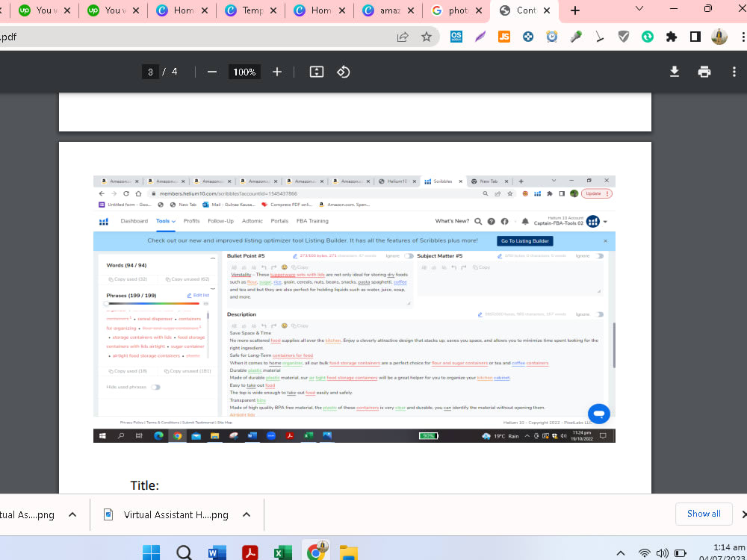Open the volume control in the tray
Image resolution: width=747 pixels, height=560 pixels.
pyautogui.click(x=662, y=553)
